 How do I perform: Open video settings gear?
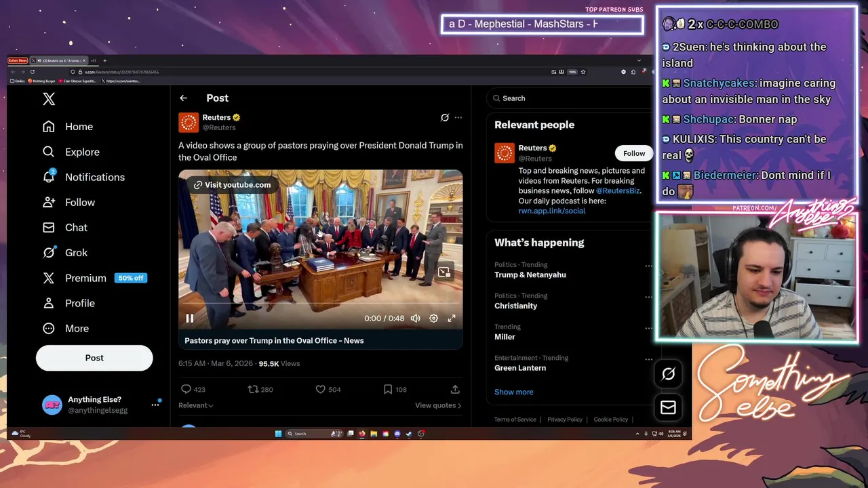click(x=433, y=318)
